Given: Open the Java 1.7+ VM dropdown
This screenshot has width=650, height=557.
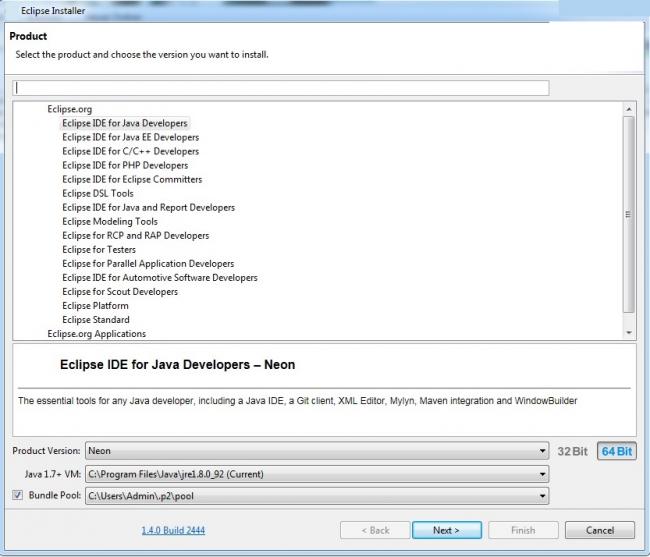Looking at the screenshot, I should point(317,474).
